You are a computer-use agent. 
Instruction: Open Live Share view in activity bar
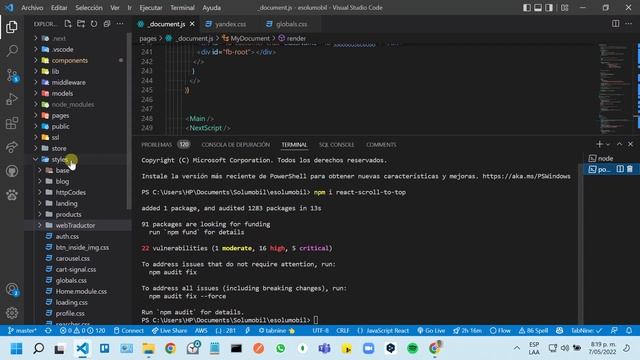(12, 147)
